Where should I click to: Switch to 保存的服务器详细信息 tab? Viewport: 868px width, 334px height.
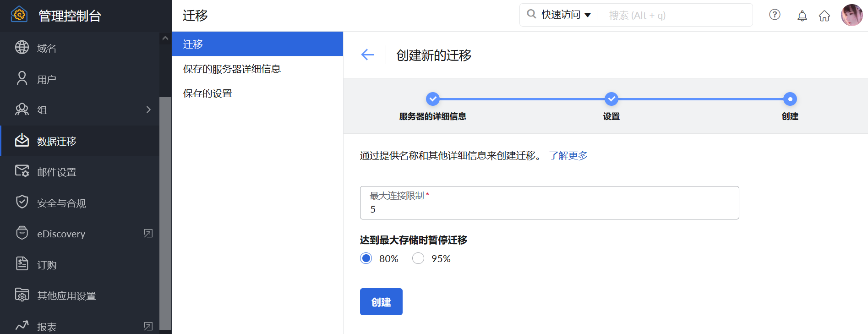tap(232, 69)
